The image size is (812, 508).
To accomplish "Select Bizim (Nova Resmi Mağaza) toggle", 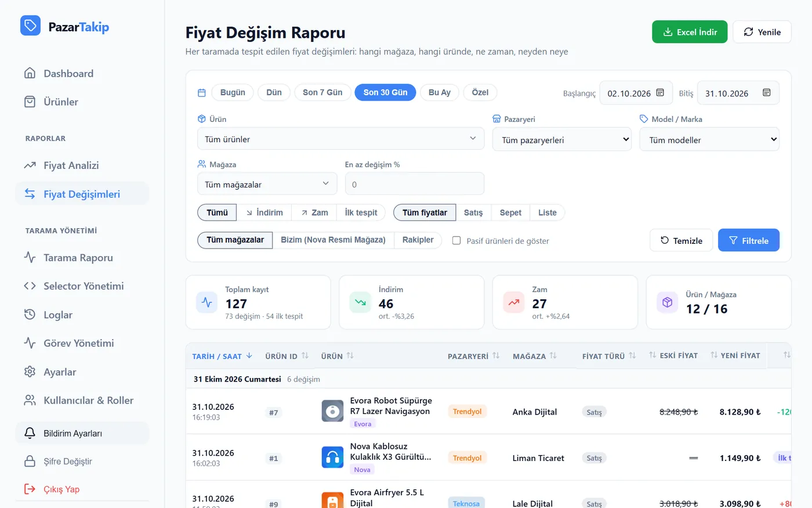I will coord(333,240).
